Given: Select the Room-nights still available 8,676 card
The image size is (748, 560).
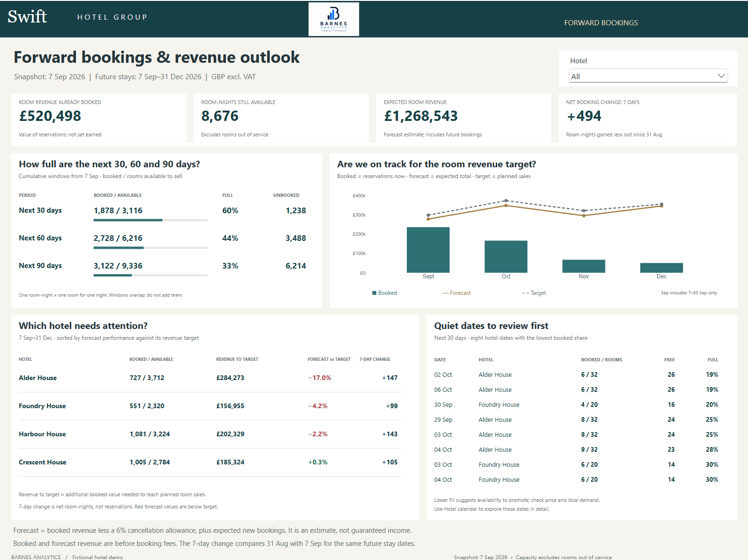Looking at the screenshot, I should click(281, 118).
